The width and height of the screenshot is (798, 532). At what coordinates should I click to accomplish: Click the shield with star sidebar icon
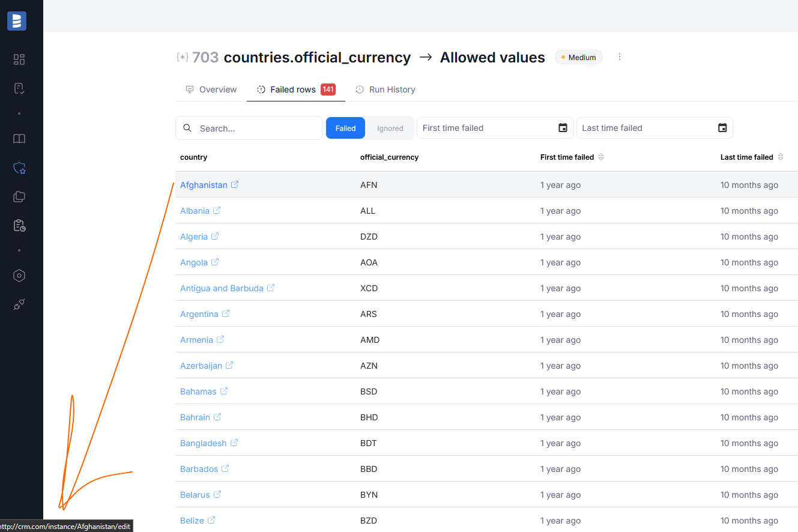[x=19, y=168]
